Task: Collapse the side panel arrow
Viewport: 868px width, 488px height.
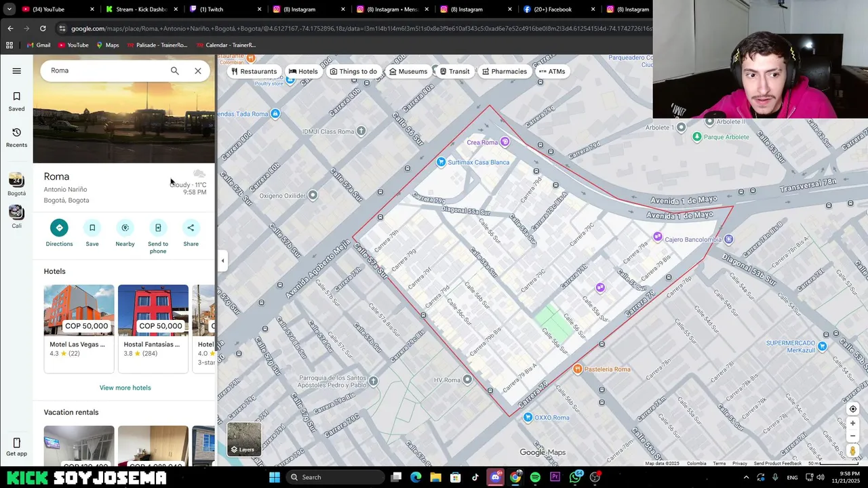Action: (222, 260)
